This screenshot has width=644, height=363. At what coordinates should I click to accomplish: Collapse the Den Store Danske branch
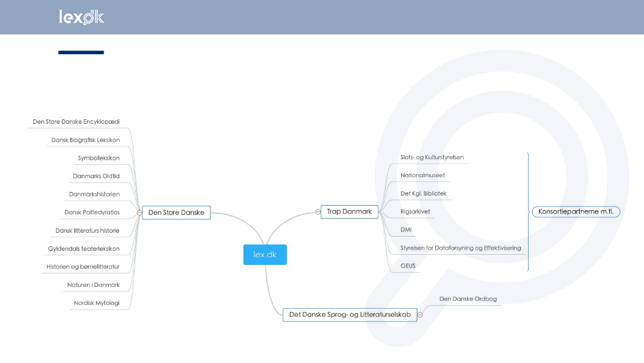pyautogui.click(x=139, y=212)
